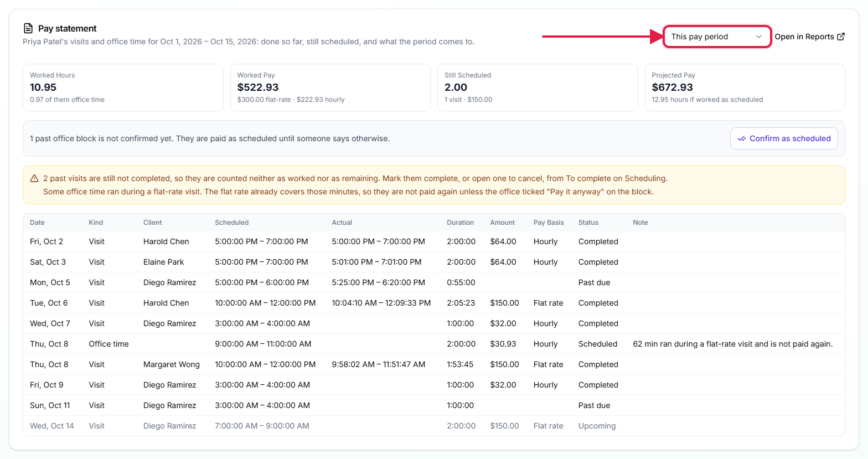Viewport: 868px width, 459px height.
Task: Click the Status column header
Action: pos(588,223)
